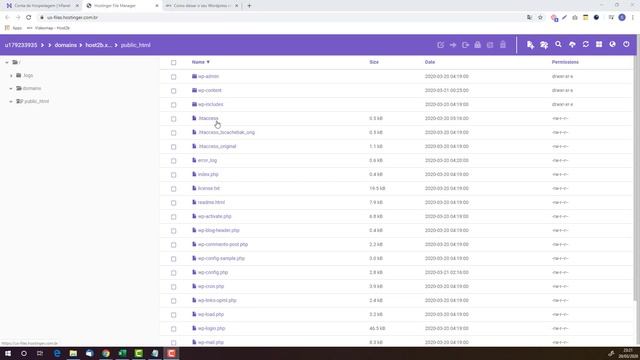Click the new file icon in toolbar
The width and height of the screenshot is (640, 360).
click(530, 45)
